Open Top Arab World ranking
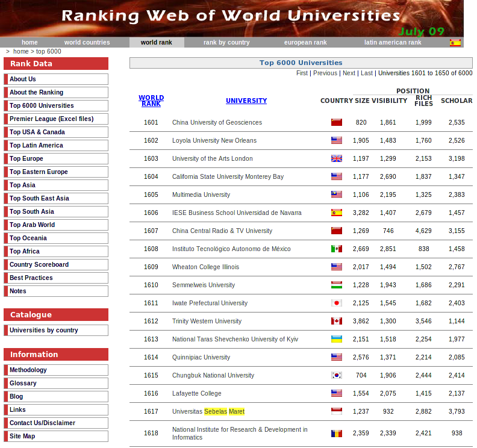477x448 pixels. (x=56, y=225)
